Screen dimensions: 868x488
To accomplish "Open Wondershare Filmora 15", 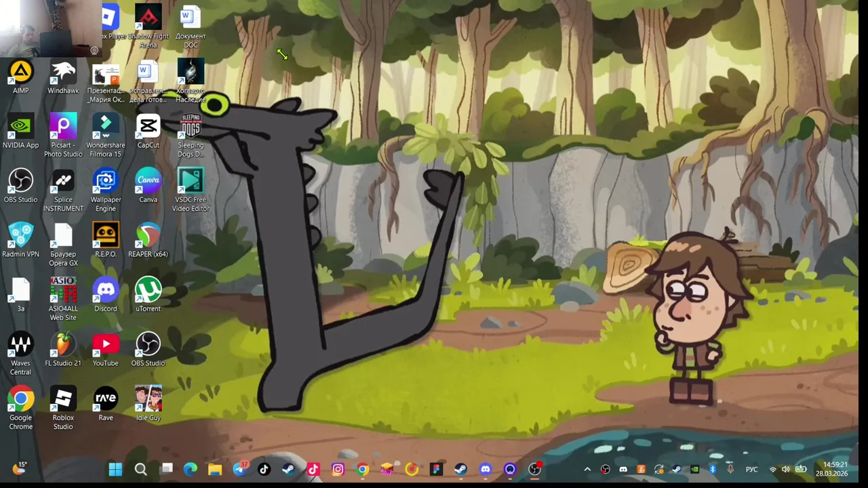I will tap(106, 136).
